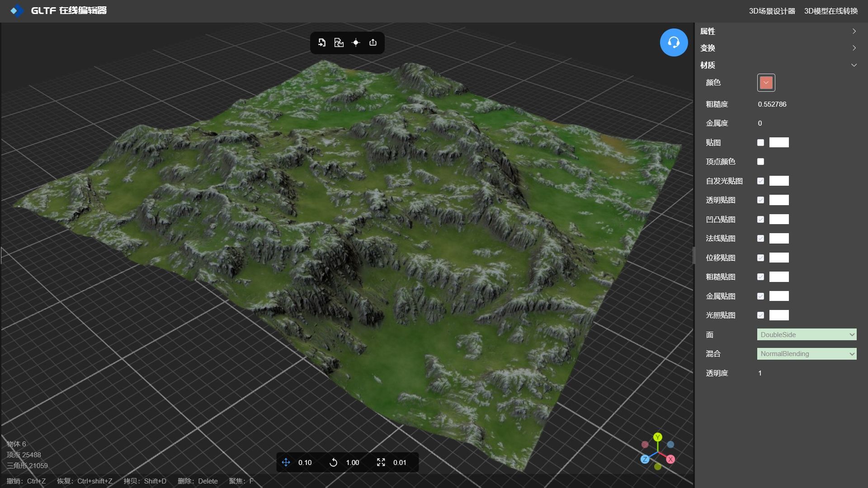Viewport: 868px width, 488px height.
Task: Select the rotate snap icon
Action: pos(333,462)
